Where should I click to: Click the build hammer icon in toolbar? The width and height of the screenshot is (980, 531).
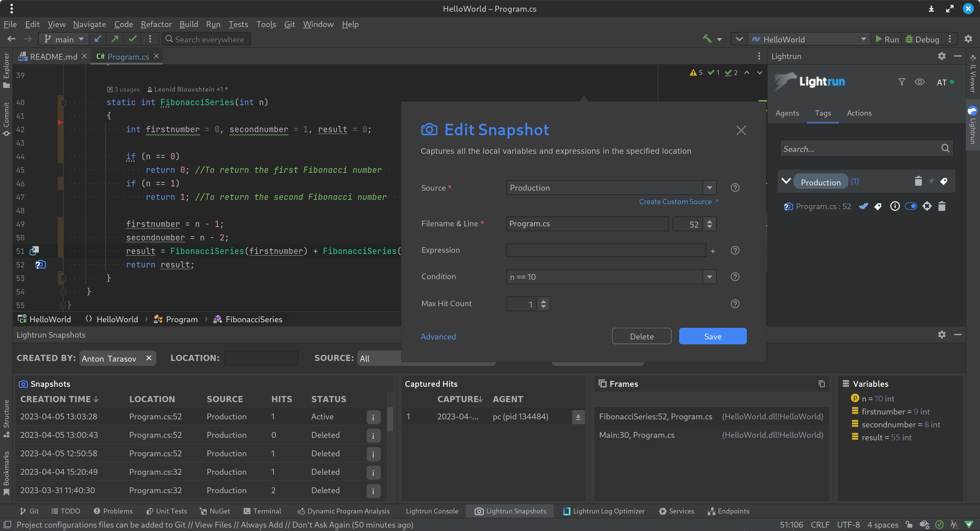point(707,39)
